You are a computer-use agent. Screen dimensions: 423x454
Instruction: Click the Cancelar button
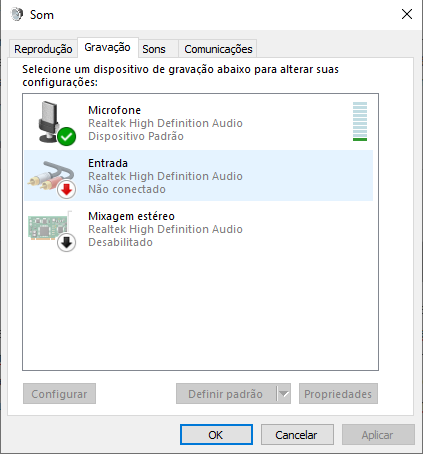click(x=297, y=435)
